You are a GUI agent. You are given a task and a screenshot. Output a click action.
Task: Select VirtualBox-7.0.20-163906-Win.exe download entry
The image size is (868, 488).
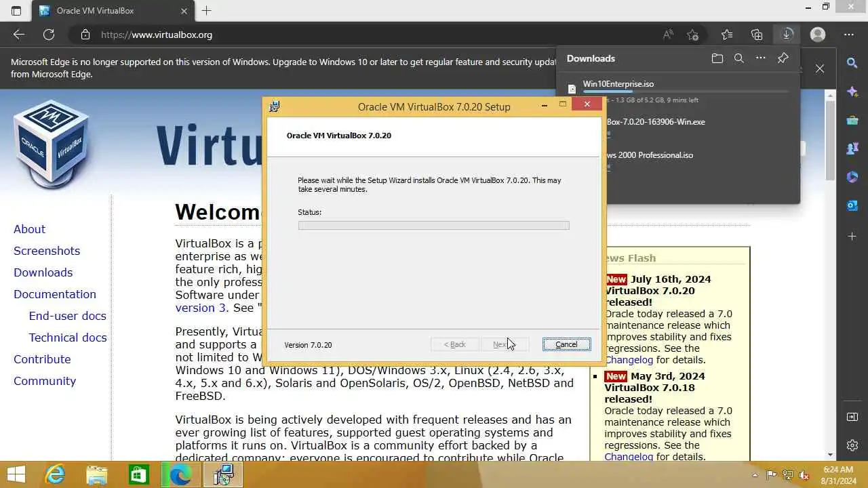tap(678, 127)
